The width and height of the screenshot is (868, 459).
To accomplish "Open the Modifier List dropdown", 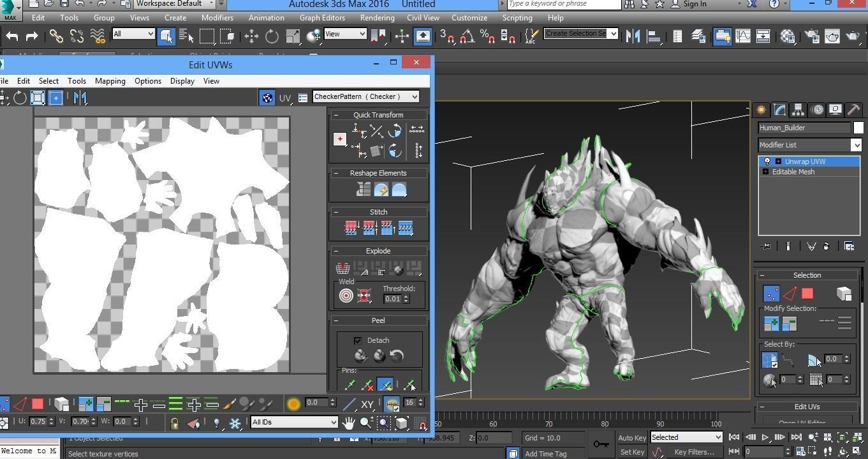I will click(x=809, y=145).
